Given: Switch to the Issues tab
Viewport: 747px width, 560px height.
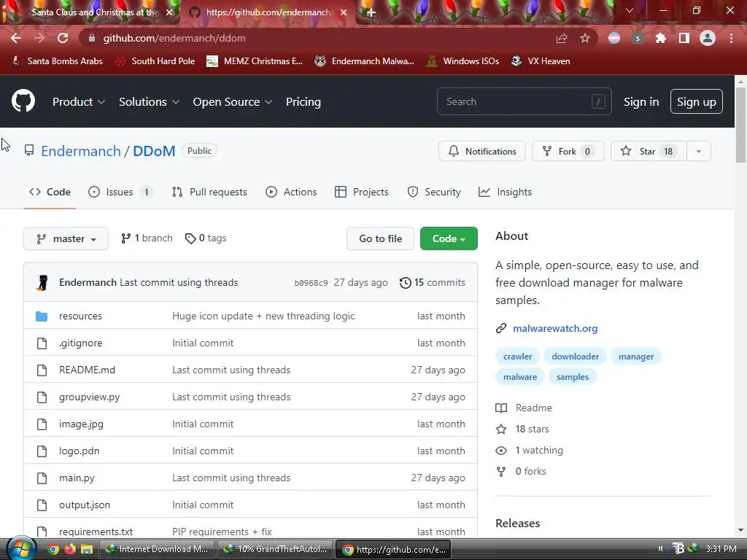Looking at the screenshot, I should point(120,192).
